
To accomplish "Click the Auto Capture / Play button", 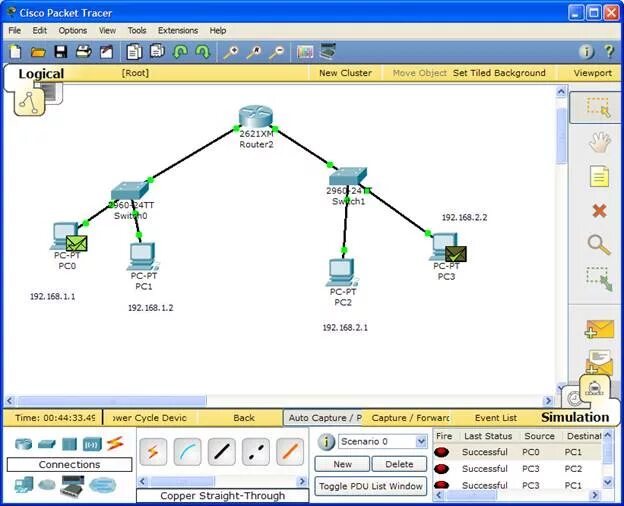I will [324, 418].
